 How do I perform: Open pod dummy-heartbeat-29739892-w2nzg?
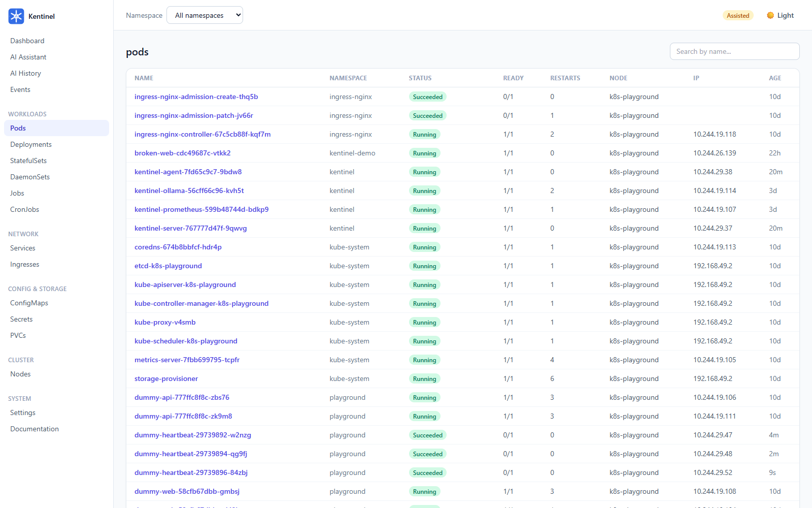click(x=193, y=435)
